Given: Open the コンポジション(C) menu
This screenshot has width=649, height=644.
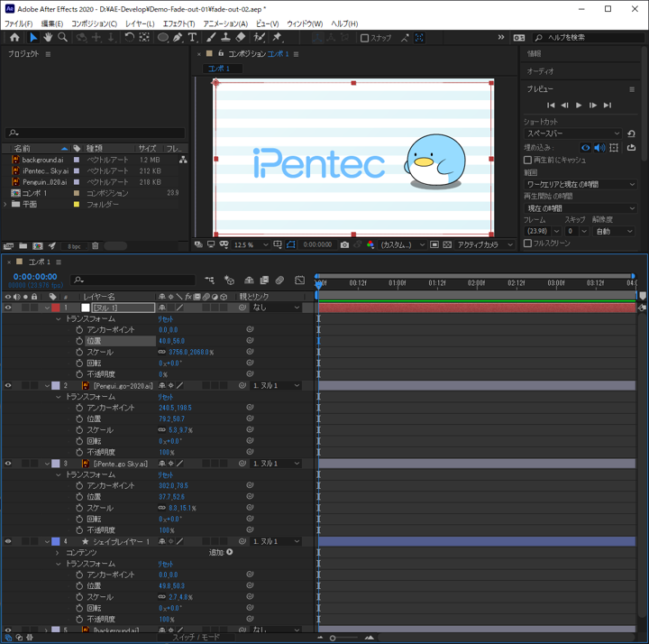Looking at the screenshot, I should (x=95, y=23).
